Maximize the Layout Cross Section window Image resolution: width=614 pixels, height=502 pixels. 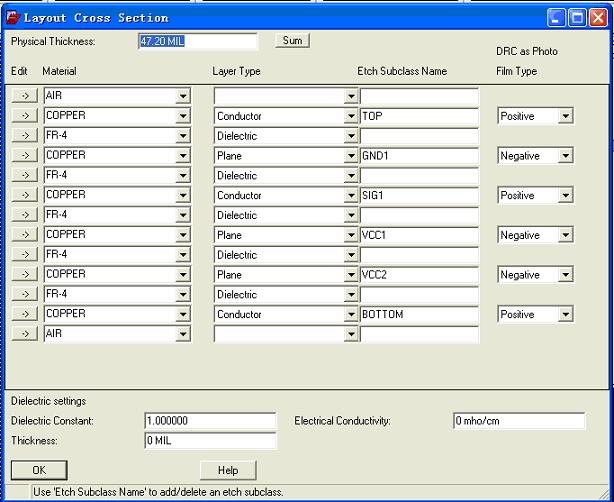tap(577, 18)
